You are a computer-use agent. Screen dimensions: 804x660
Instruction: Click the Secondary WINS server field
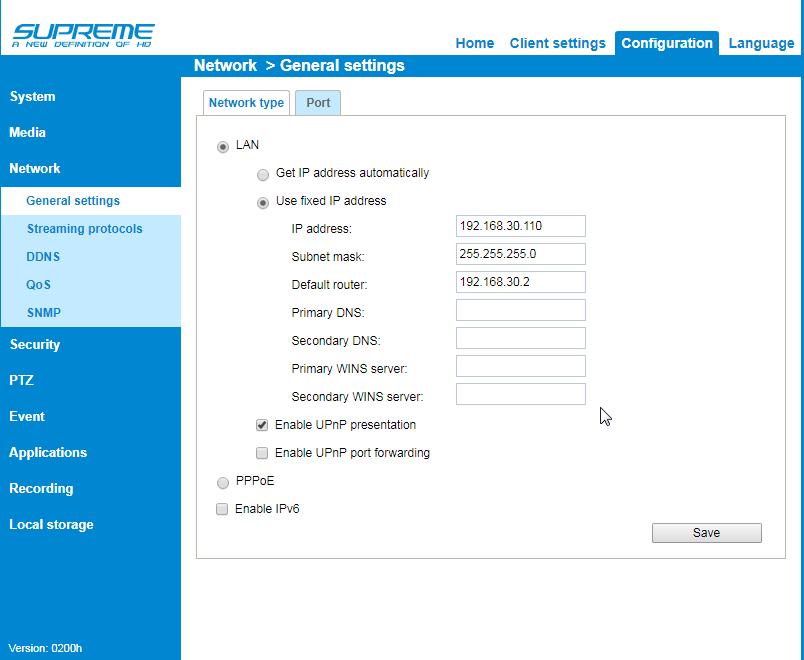tap(520, 394)
